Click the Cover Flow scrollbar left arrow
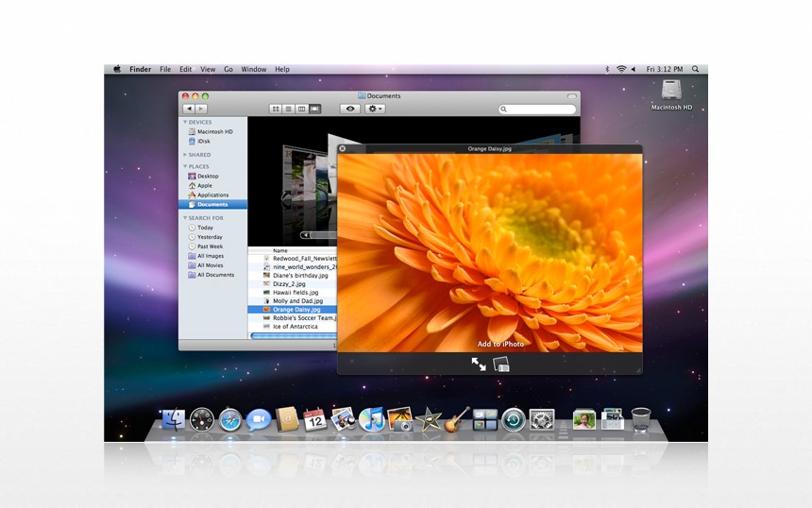The width and height of the screenshot is (812, 508). [306, 235]
